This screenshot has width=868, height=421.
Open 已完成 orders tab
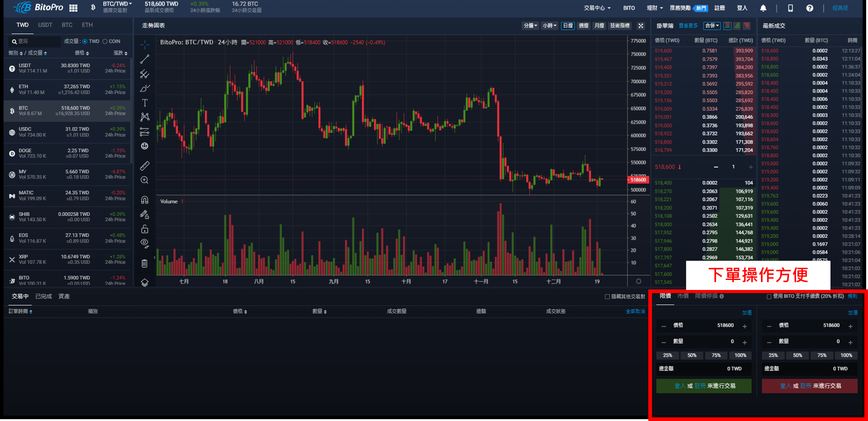[44, 296]
